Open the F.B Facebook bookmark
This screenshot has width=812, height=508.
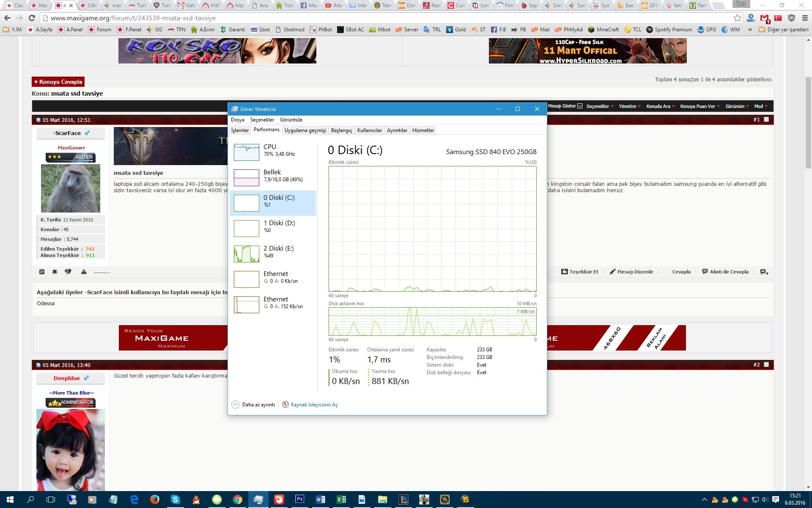[x=498, y=30]
